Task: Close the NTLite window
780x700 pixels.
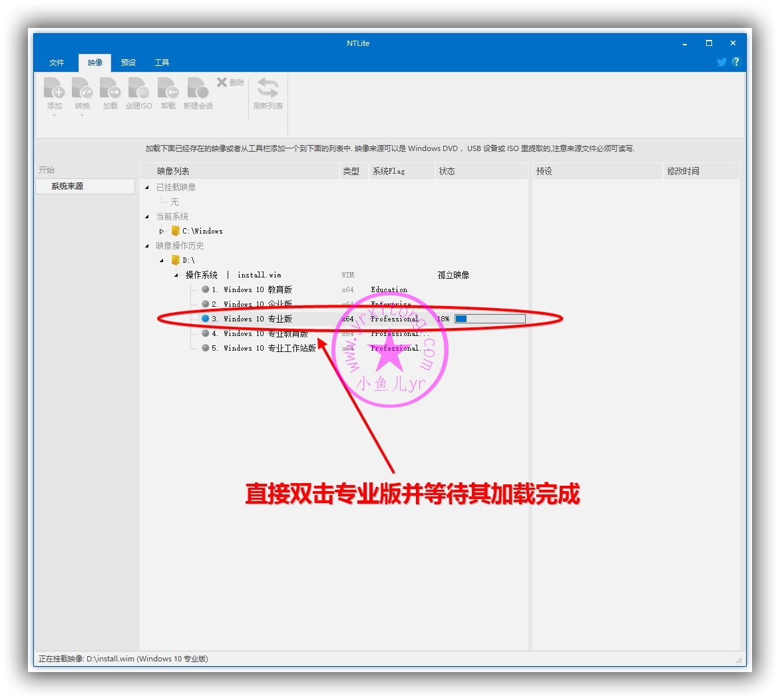Action: pyautogui.click(x=733, y=43)
